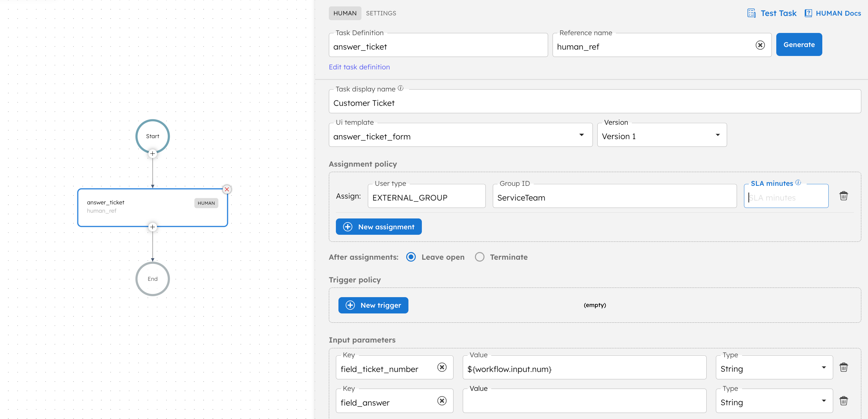Select Terminate radio option
Viewport: 868px width, 419px height.
click(479, 257)
